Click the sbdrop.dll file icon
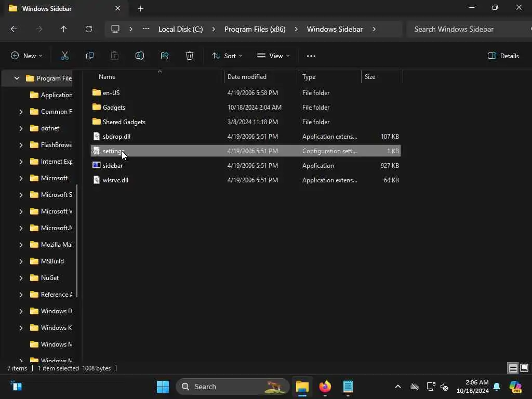Screen dimensions: 532x399 click(x=96, y=136)
